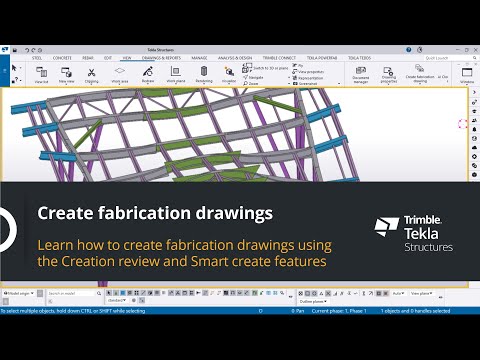Open the View plane dropdown
Viewport: 480px width, 360px height.
pyautogui.click(x=421, y=293)
